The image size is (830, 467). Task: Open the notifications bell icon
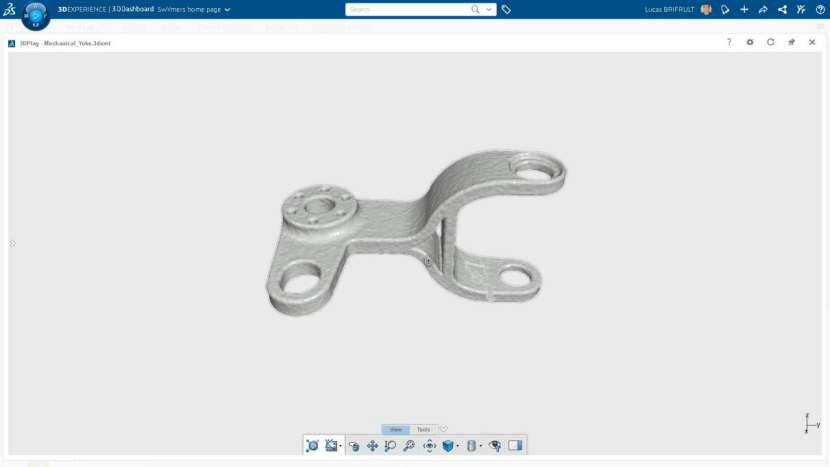pyautogui.click(x=725, y=10)
